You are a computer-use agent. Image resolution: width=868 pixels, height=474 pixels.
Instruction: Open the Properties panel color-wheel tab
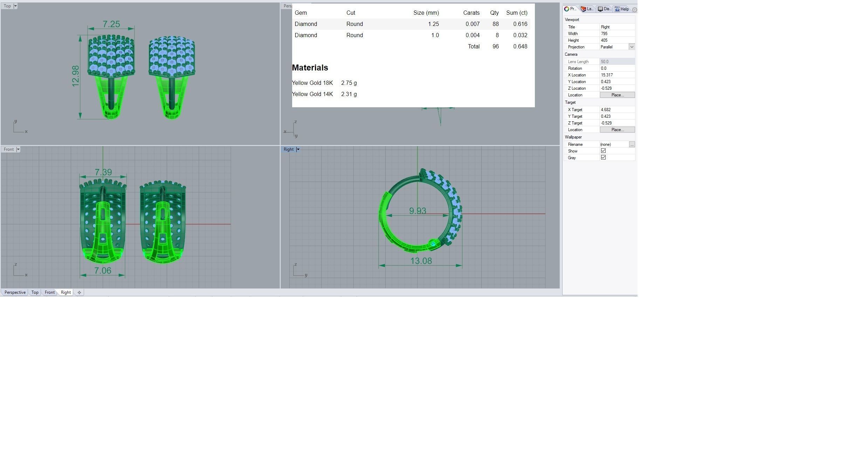[570, 9]
